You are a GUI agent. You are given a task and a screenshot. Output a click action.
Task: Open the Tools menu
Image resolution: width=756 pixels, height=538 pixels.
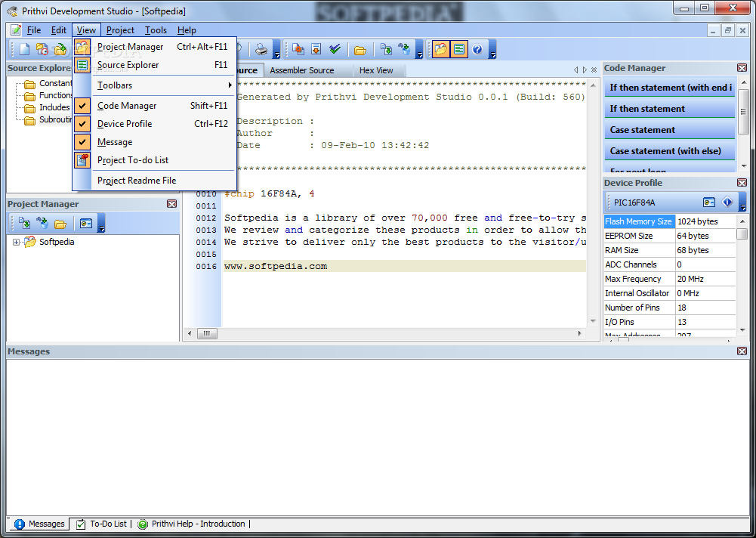coord(156,30)
